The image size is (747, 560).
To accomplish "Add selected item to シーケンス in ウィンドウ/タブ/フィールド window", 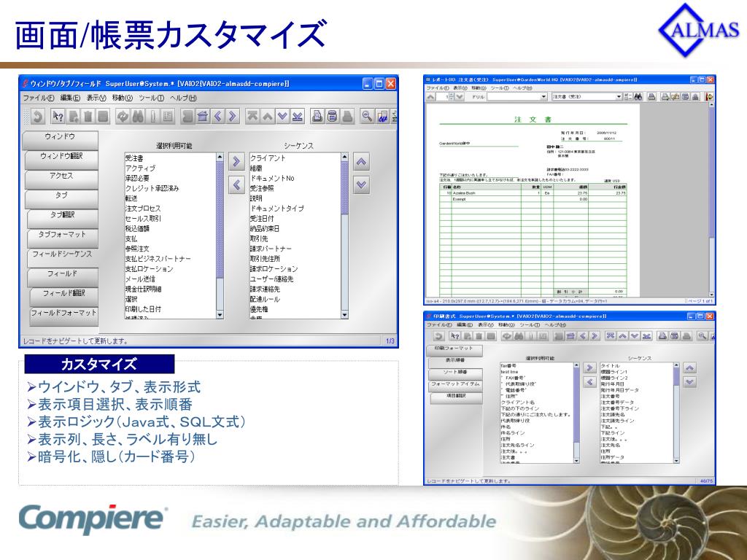I will pyautogui.click(x=236, y=161).
